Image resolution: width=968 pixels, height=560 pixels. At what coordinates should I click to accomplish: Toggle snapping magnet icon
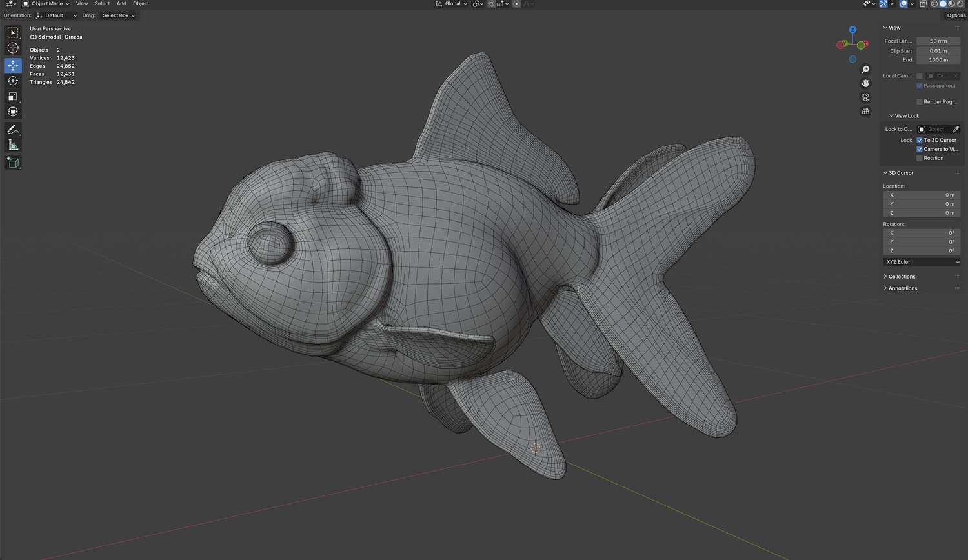(x=491, y=4)
